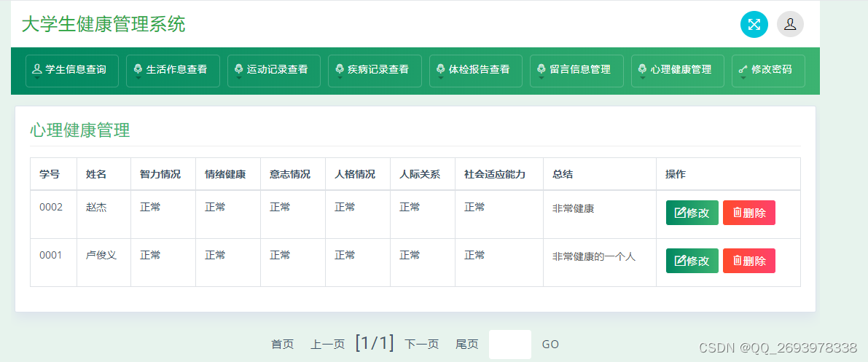Click the 心理健康管理 panel heading
Image resolution: width=868 pixels, height=362 pixels.
pyautogui.click(x=79, y=130)
